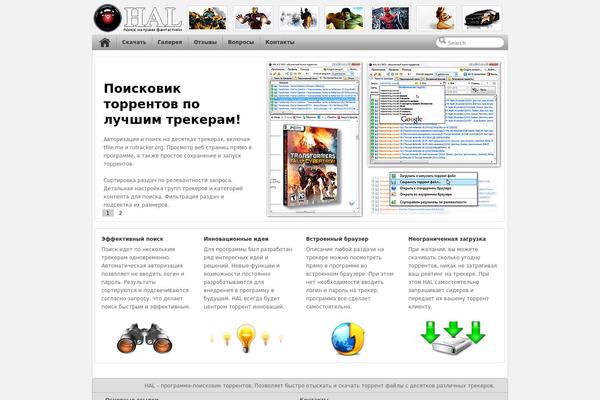The width and height of the screenshot is (600, 400).
Task: Click the Эффективный поиск heading
Action: [x=132, y=239]
